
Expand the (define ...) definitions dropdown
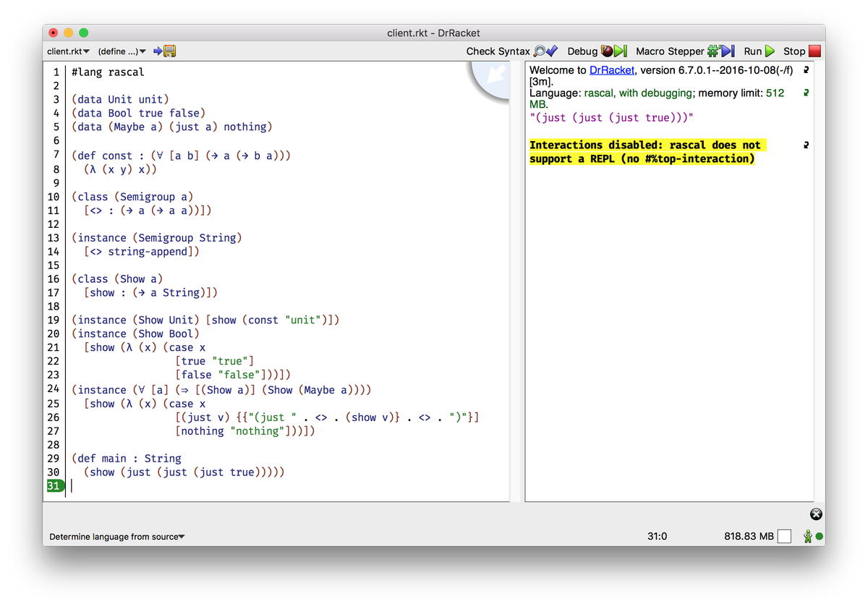[x=122, y=51]
